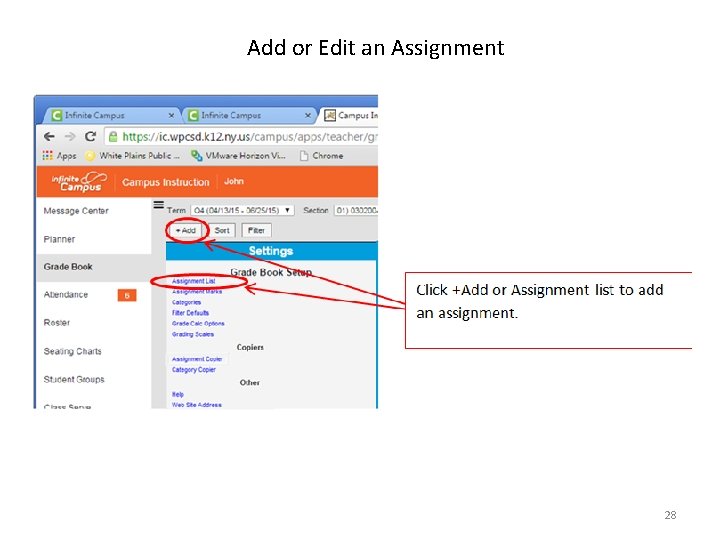Open Attendance in sidebar
The image size is (720, 540).
pyautogui.click(x=66, y=295)
